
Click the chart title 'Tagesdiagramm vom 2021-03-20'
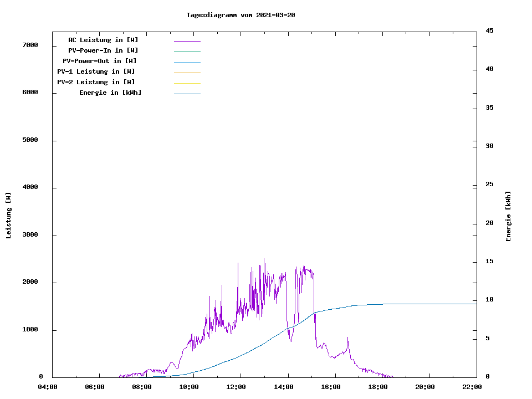click(x=241, y=15)
